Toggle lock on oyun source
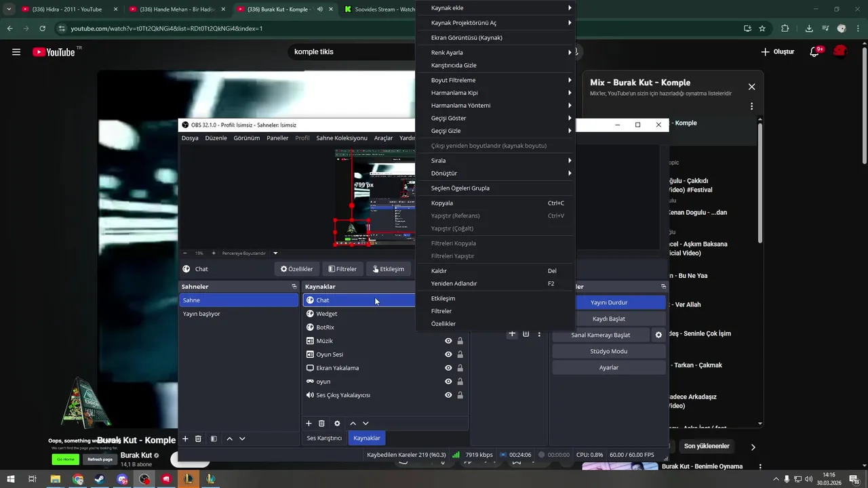 point(460,382)
